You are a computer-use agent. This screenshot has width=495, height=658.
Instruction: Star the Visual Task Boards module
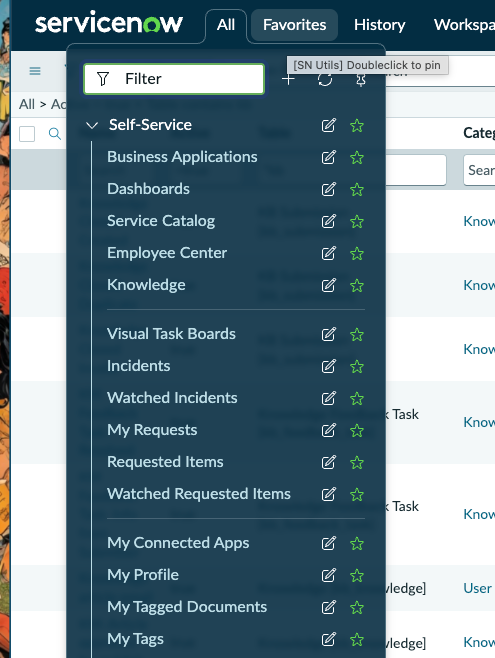coord(357,335)
